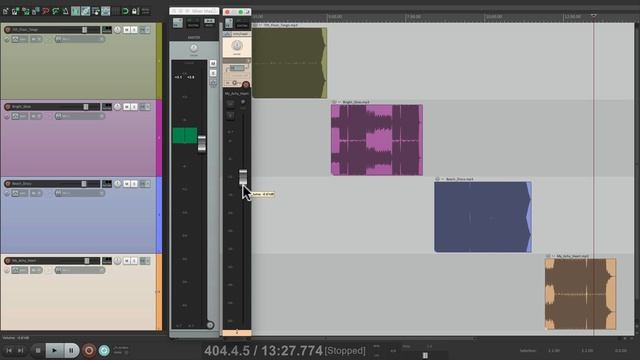
Task: Solo the master track in the mixer
Action: 213,73
